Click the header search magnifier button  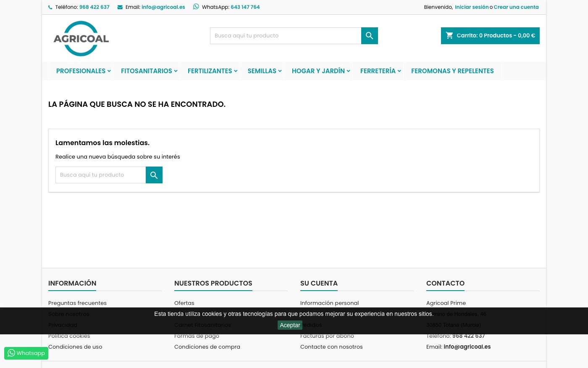tap(370, 36)
